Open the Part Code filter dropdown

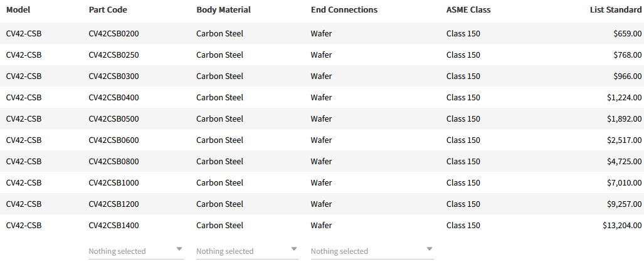[x=135, y=251]
